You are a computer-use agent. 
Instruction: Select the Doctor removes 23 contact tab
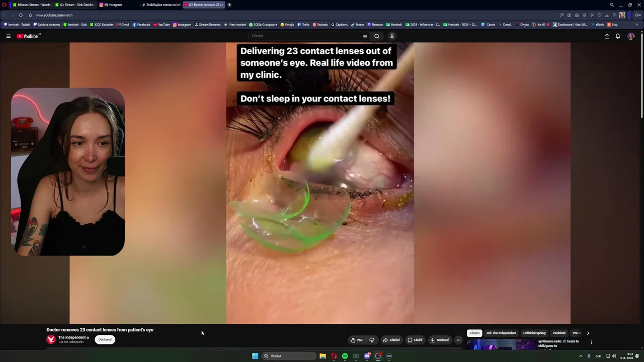coord(204,5)
